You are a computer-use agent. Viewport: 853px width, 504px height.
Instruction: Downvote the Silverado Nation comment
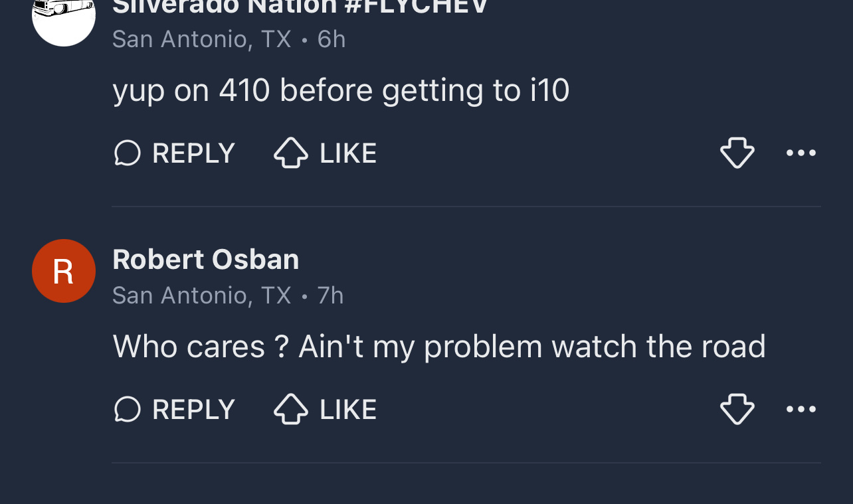tap(737, 153)
